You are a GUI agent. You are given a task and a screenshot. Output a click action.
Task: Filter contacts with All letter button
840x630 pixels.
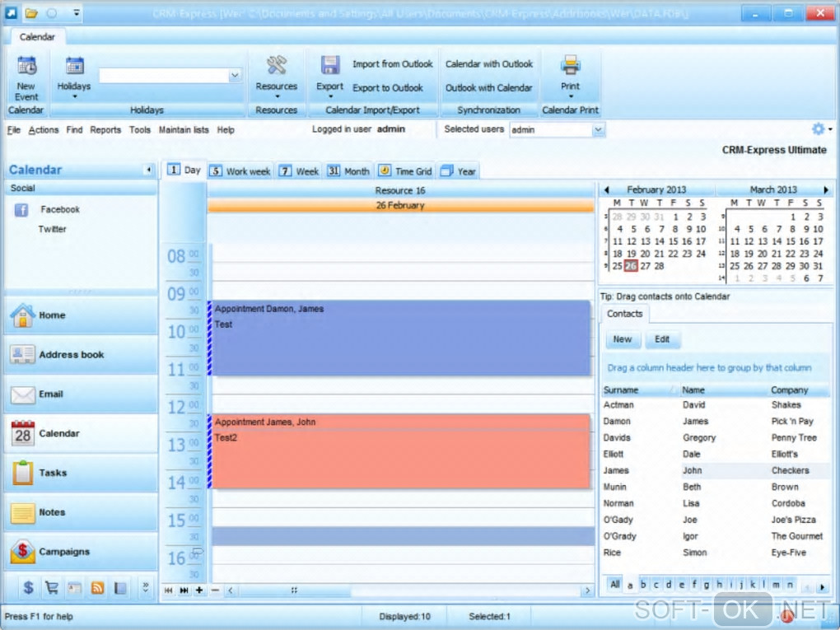(x=615, y=585)
